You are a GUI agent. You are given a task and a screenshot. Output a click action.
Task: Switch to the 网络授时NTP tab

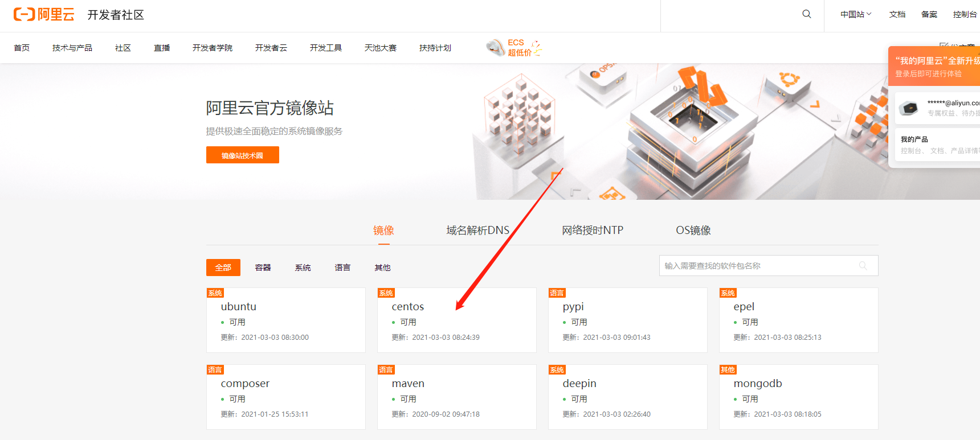(593, 231)
